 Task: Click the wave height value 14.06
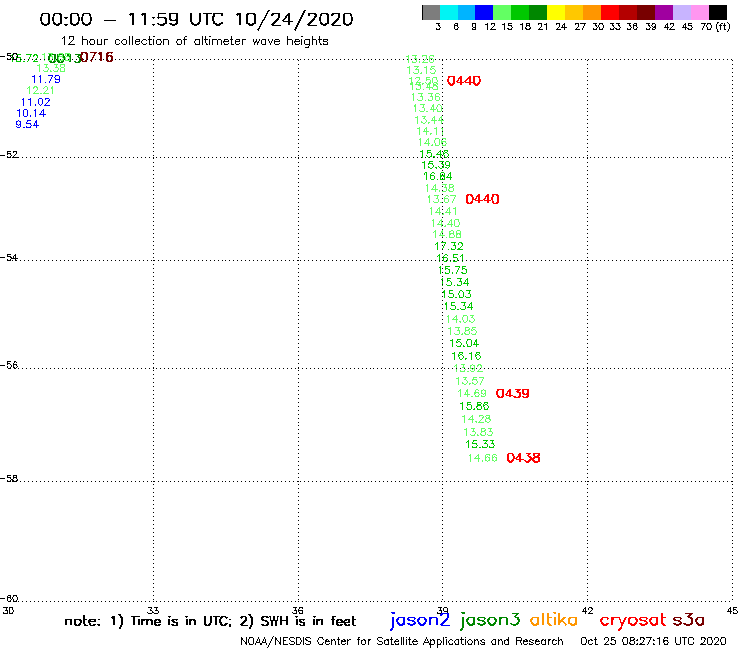pyautogui.click(x=432, y=142)
